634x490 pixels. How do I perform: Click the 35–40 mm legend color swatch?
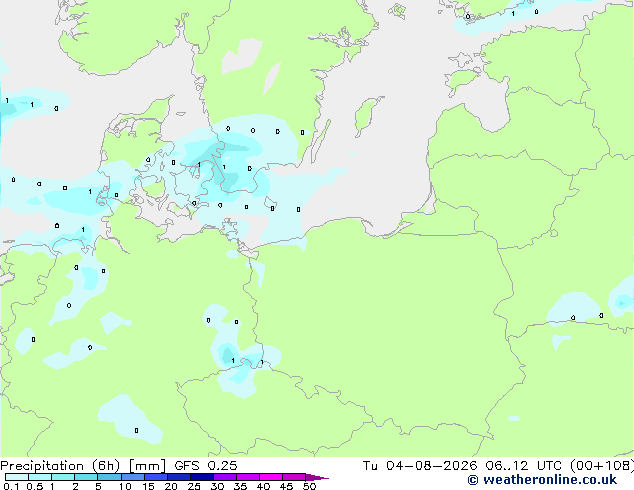tap(248, 477)
